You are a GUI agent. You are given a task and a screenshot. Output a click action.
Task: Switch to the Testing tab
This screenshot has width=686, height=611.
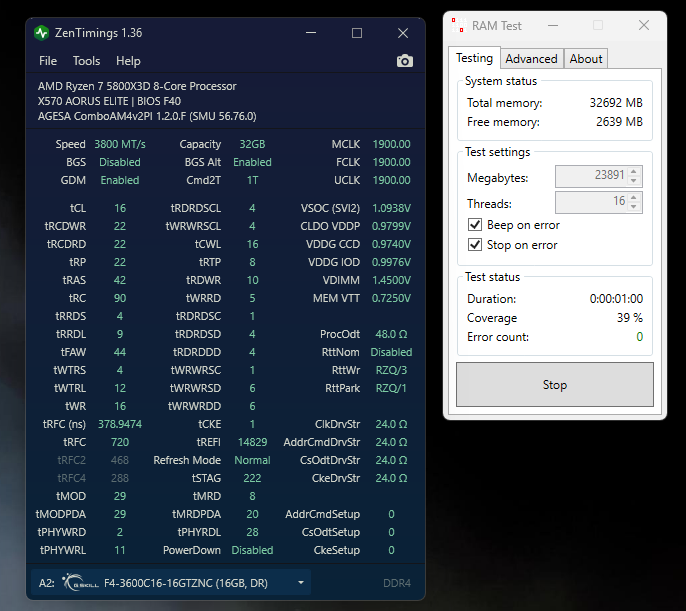click(x=474, y=58)
